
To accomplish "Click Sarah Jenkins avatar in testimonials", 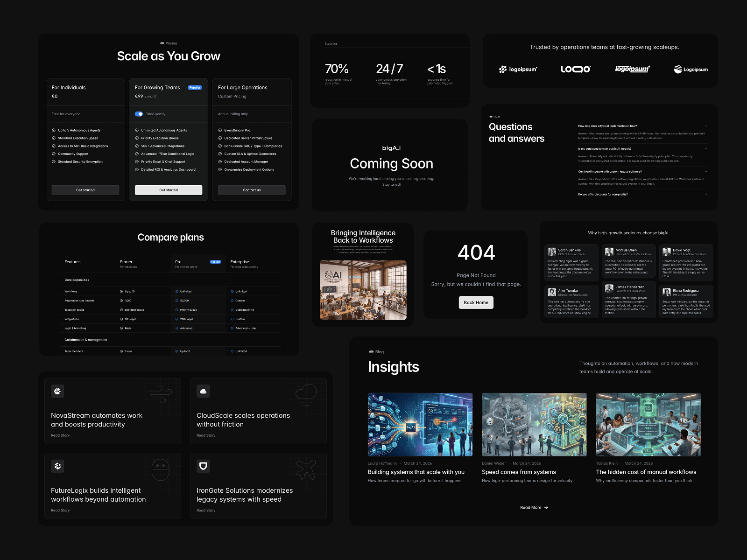I will click(x=552, y=252).
